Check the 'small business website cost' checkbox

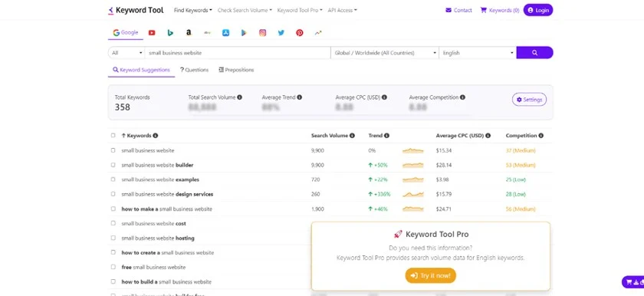113,223
